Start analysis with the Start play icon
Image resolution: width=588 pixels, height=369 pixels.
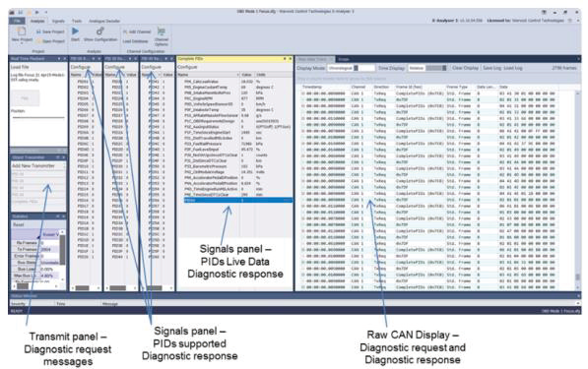click(x=76, y=31)
